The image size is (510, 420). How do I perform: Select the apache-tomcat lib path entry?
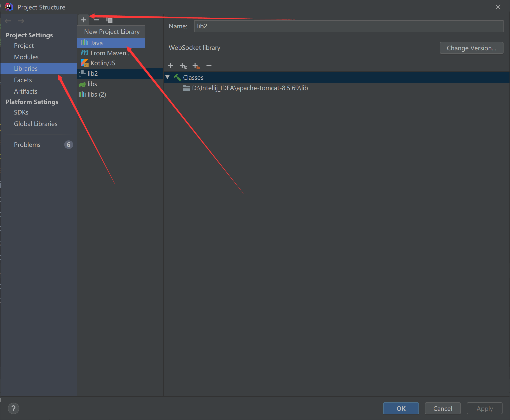pyautogui.click(x=250, y=88)
